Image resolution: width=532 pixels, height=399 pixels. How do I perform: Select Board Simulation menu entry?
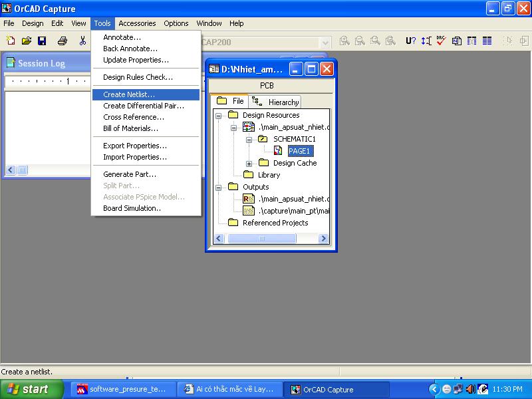(146, 208)
